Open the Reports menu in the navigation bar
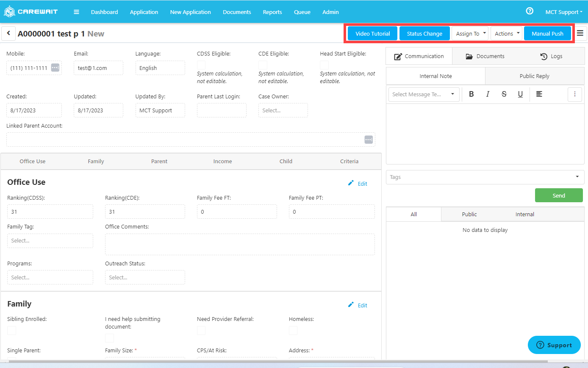 272,12
